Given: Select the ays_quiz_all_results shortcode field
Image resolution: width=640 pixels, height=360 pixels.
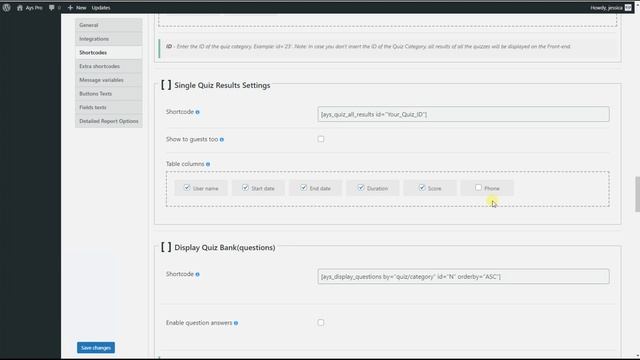Looking at the screenshot, I should point(463,114).
